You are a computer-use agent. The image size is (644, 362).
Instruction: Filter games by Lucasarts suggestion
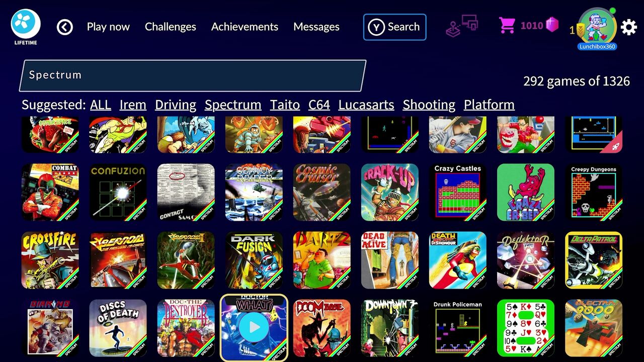[366, 105]
